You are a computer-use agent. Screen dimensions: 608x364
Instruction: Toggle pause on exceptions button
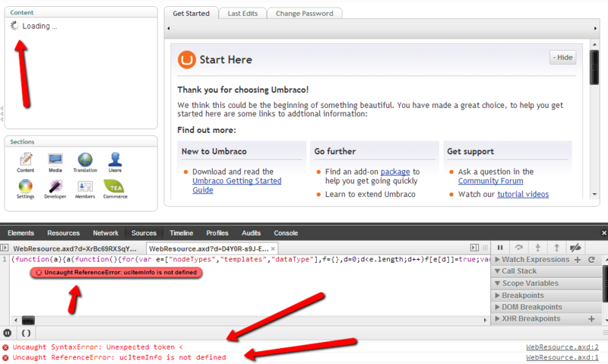(x=8, y=333)
